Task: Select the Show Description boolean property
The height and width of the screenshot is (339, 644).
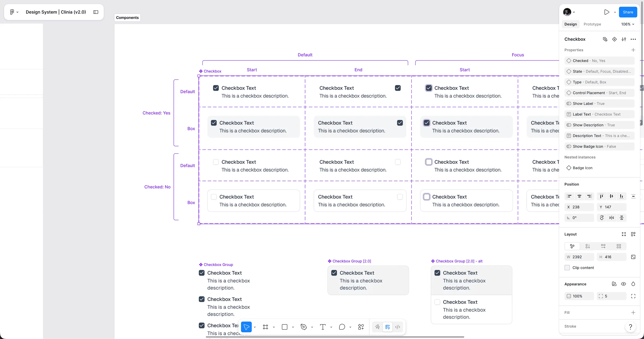Action: [600, 125]
